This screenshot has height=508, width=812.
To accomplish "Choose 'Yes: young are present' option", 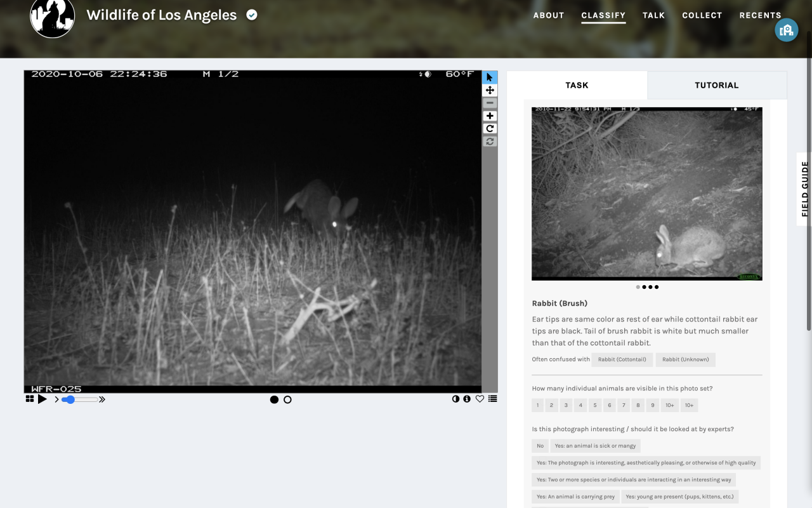I will click(679, 497).
